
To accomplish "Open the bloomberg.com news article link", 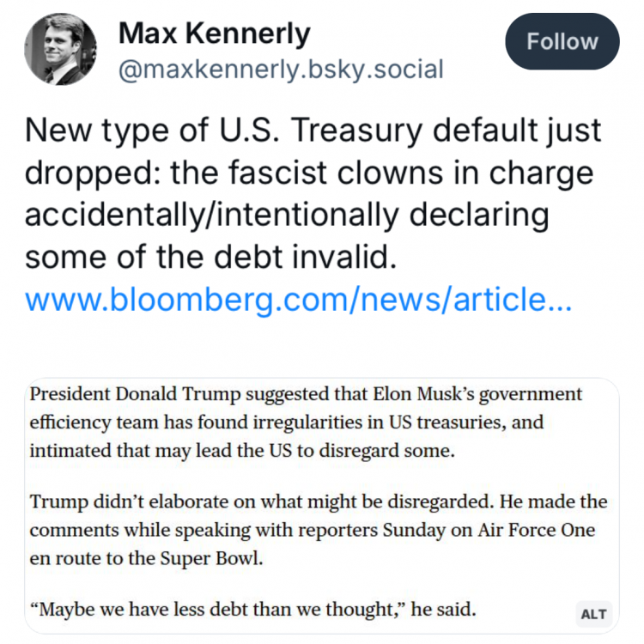I will pos(298,299).
